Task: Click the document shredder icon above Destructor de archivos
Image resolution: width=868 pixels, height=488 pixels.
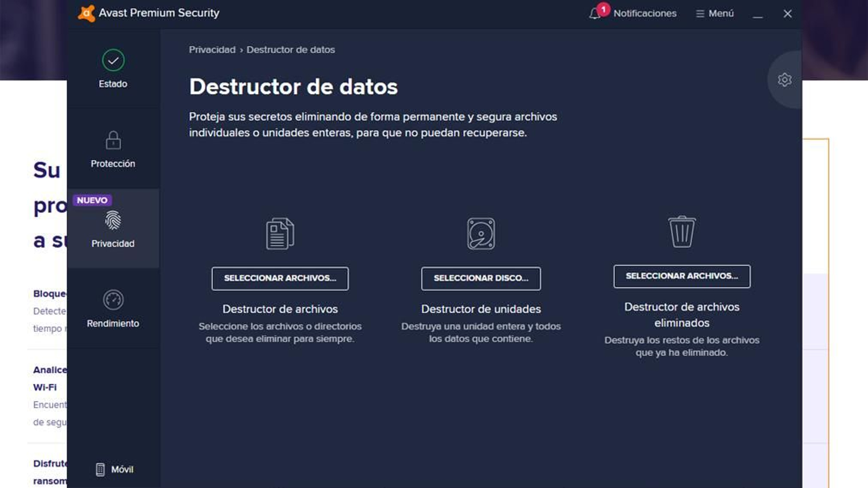Action: click(280, 232)
